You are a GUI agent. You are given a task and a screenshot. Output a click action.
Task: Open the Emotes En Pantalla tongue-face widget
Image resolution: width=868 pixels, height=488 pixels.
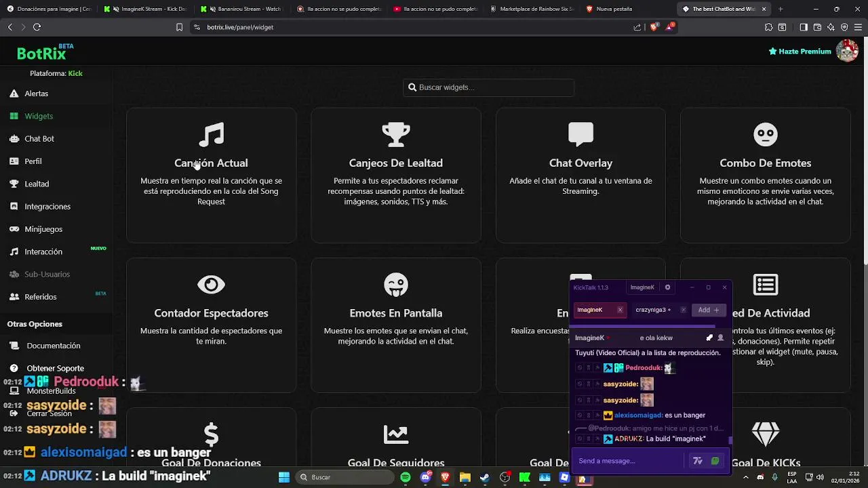click(396, 325)
